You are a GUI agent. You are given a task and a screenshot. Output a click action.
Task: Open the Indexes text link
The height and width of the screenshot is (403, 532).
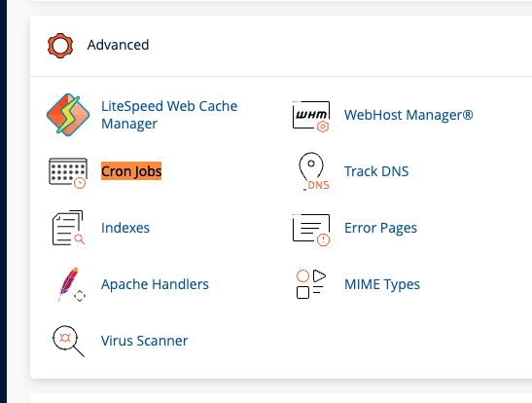125,228
